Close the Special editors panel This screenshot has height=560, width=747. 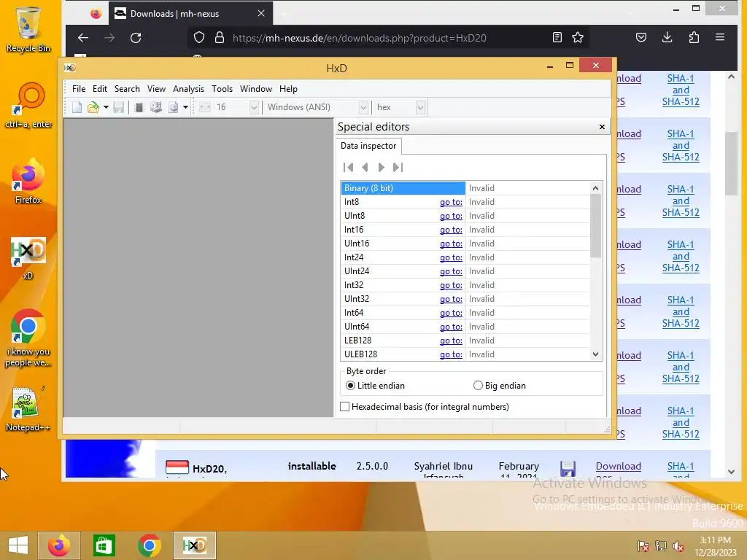pos(602,127)
